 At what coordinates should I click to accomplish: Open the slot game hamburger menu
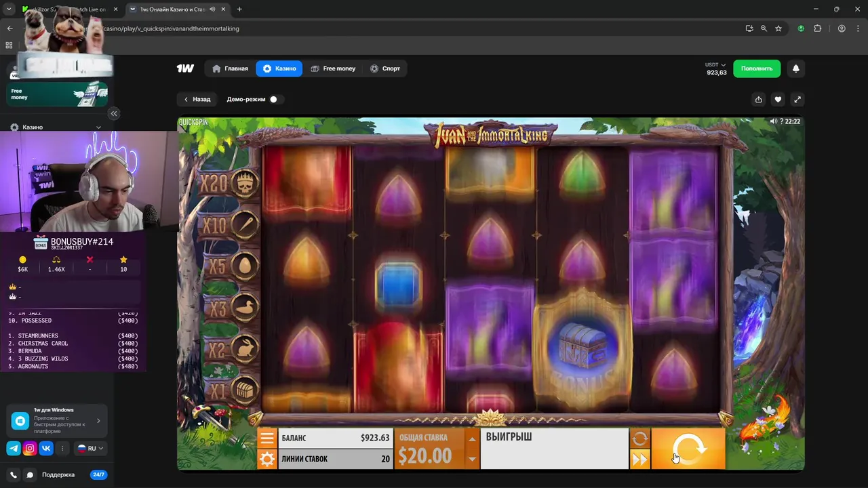267,438
